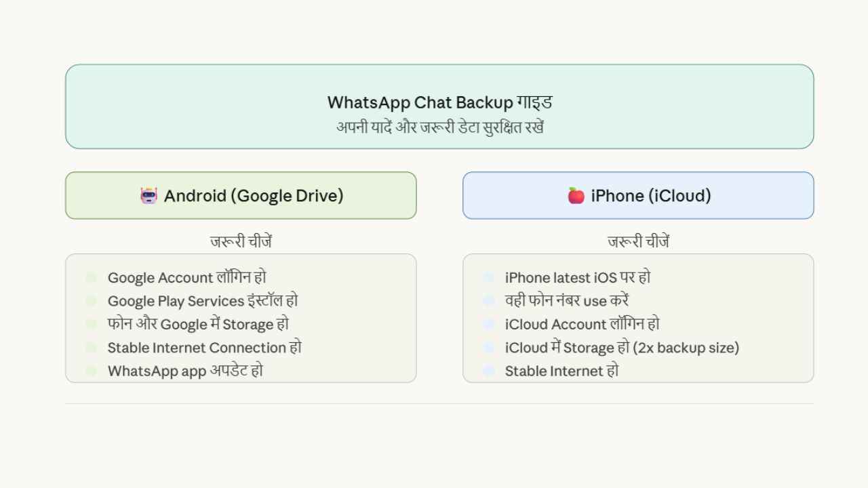The width and height of the screenshot is (868, 488).
Task: Select the वही फोन नंबर use करें item
Action: pos(567,301)
